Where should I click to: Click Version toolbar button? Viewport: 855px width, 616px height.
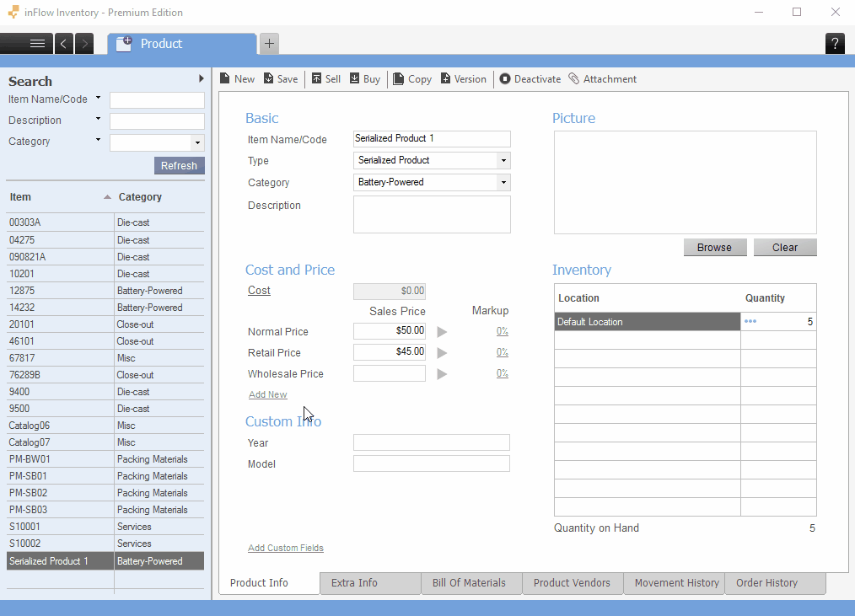(463, 79)
